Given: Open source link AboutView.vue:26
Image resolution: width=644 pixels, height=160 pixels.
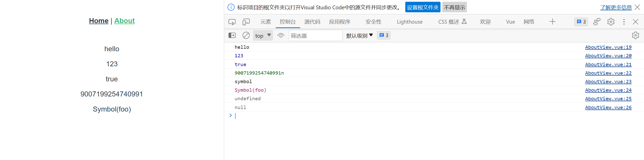Looking at the screenshot, I should (608, 107).
